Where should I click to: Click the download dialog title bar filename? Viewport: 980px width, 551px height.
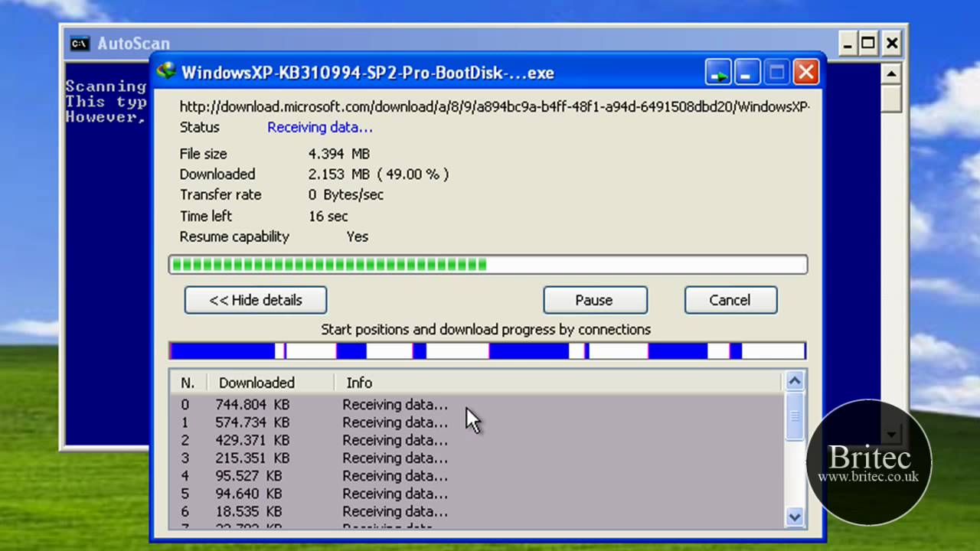tap(367, 73)
